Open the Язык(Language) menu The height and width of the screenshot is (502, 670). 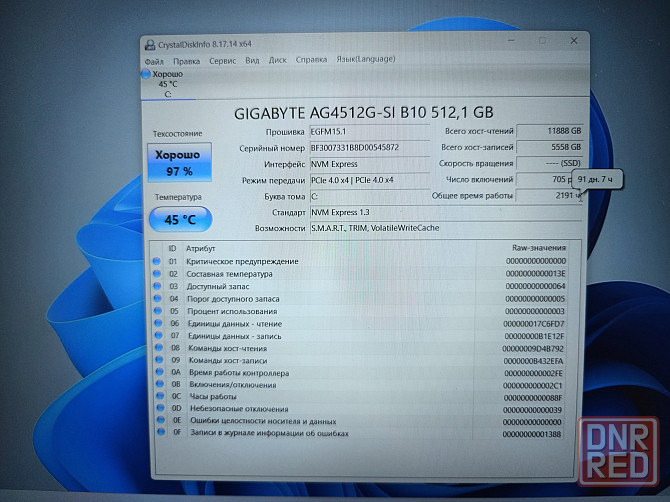[366, 59]
